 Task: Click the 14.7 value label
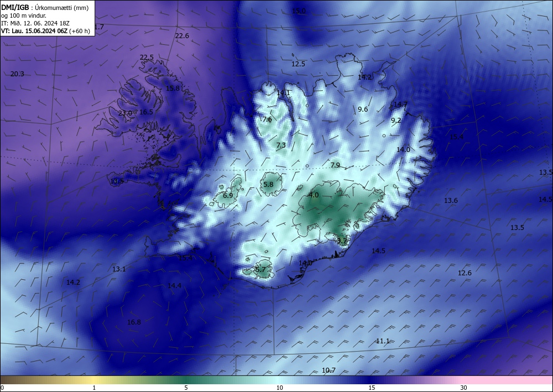click(x=400, y=104)
